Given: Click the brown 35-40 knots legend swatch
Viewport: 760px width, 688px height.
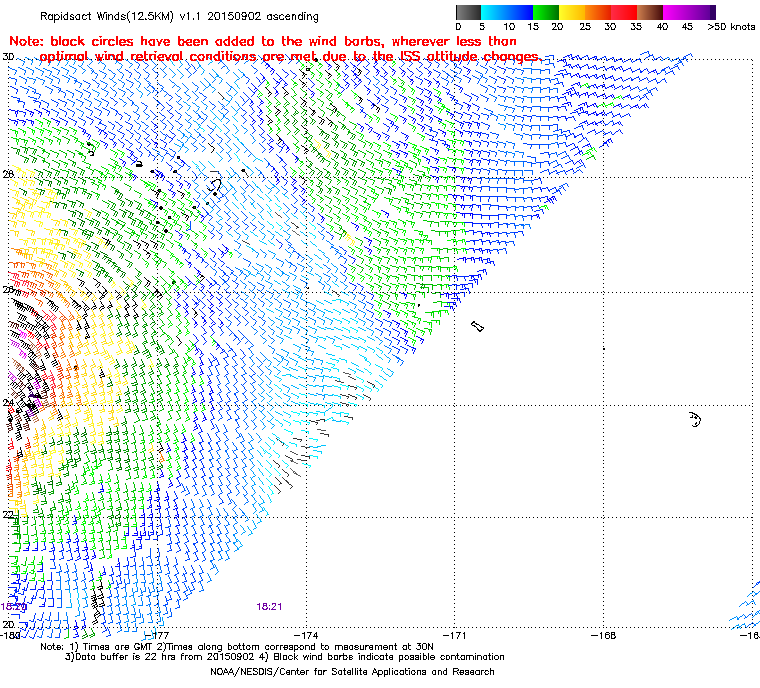Looking at the screenshot, I should point(650,12).
